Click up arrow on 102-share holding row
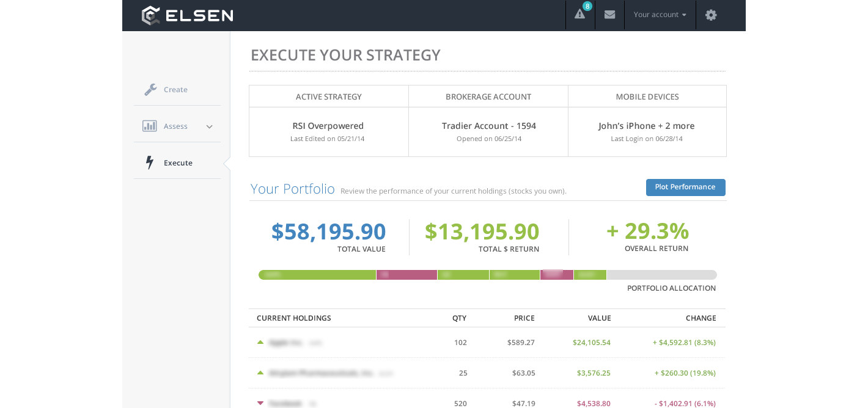868x408 pixels. pos(260,342)
